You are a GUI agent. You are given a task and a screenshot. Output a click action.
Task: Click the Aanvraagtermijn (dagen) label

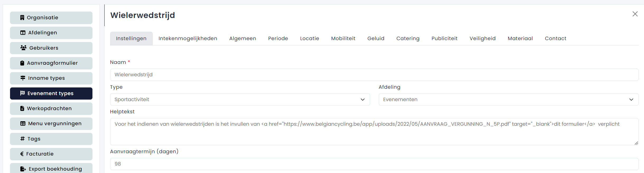[144, 152]
